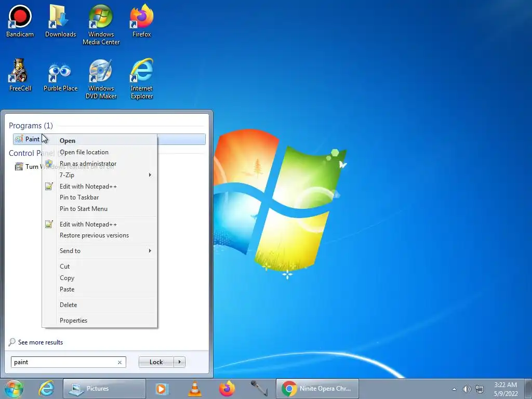Click the first Edit with Notepad++ entry
The height and width of the screenshot is (399, 532).
(100, 187)
